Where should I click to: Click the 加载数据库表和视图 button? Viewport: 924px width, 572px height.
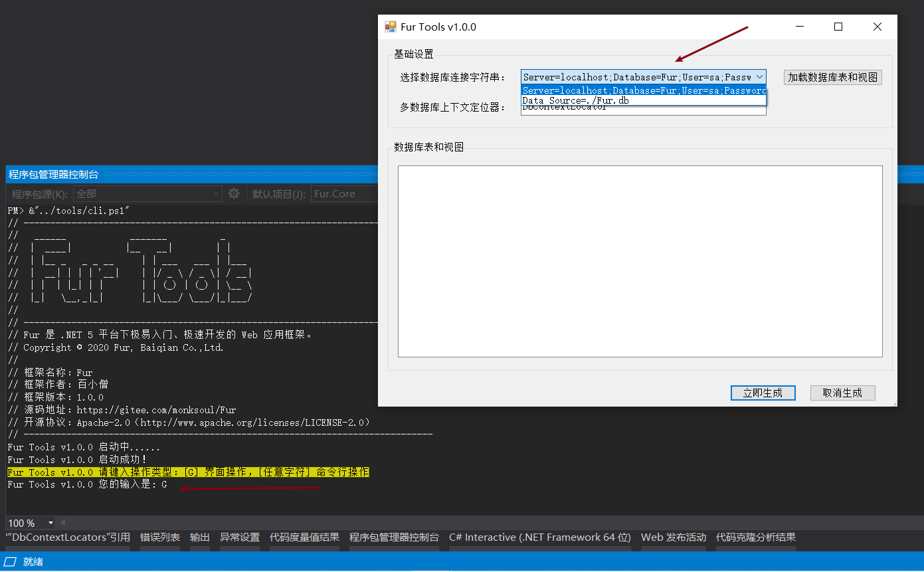(x=832, y=78)
